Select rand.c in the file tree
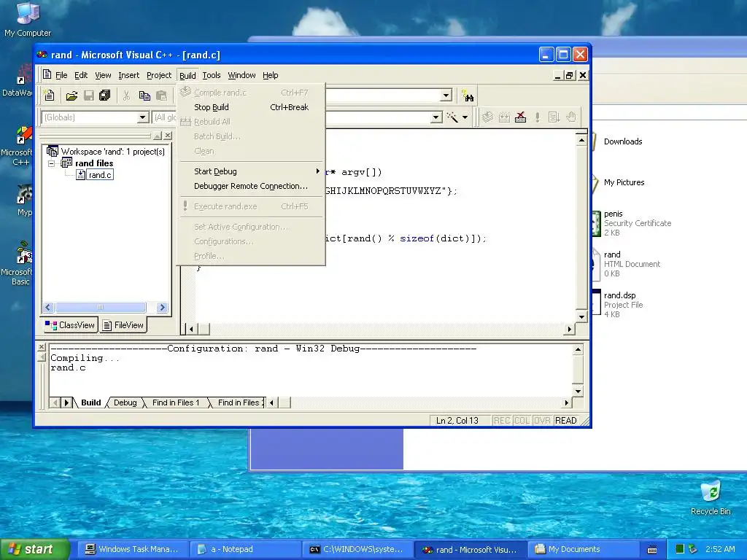 point(100,175)
